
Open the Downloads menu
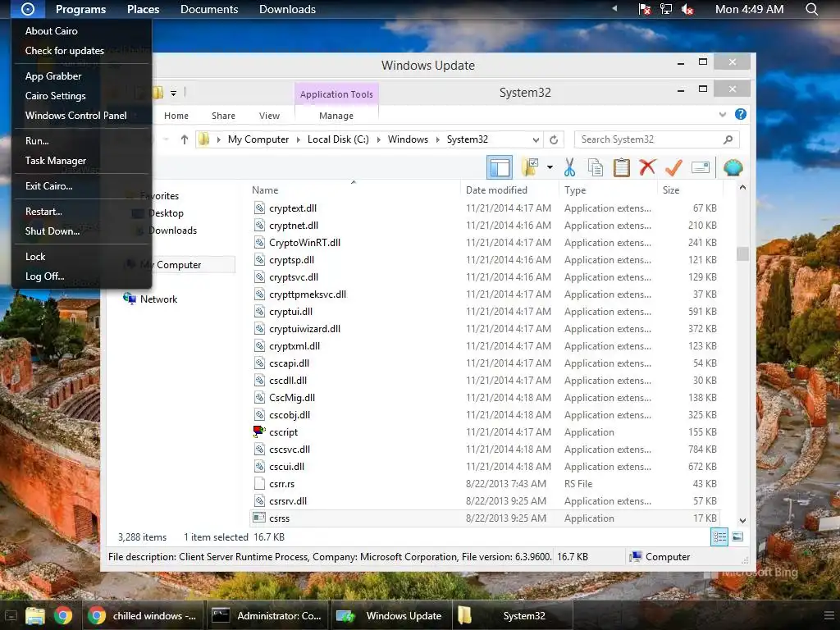click(287, 9)
